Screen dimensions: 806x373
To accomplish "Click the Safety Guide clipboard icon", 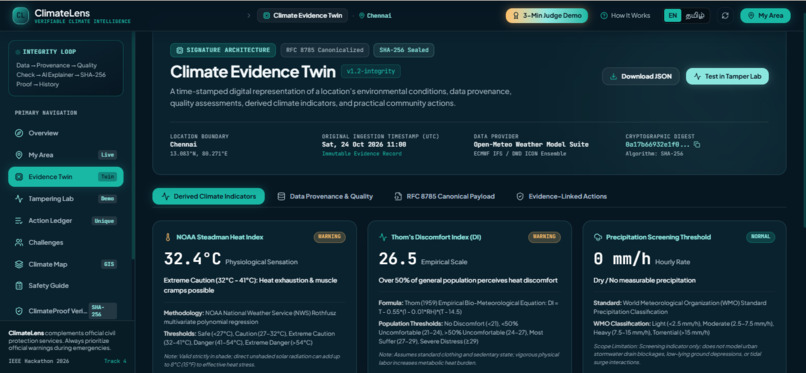I will click(19, 286).
